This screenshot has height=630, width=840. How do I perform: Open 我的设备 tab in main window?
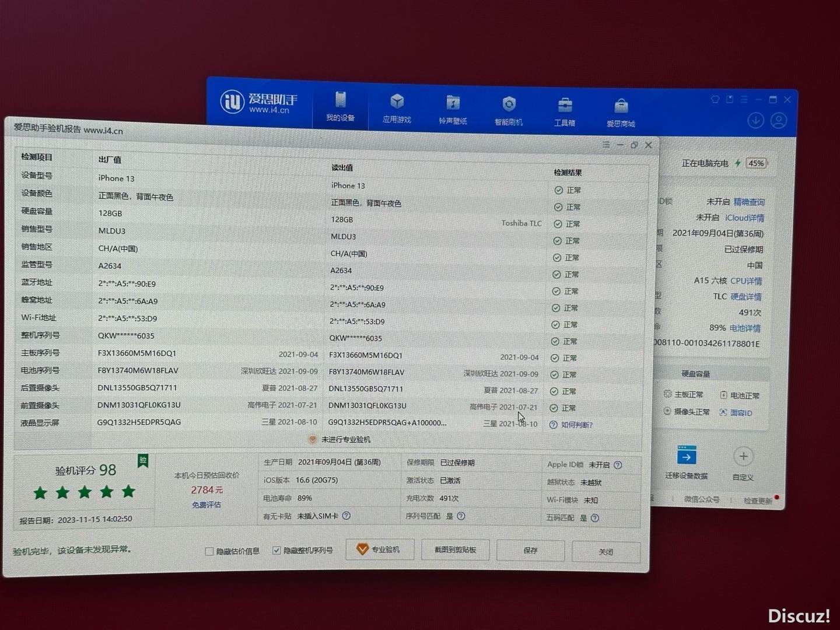340,106
